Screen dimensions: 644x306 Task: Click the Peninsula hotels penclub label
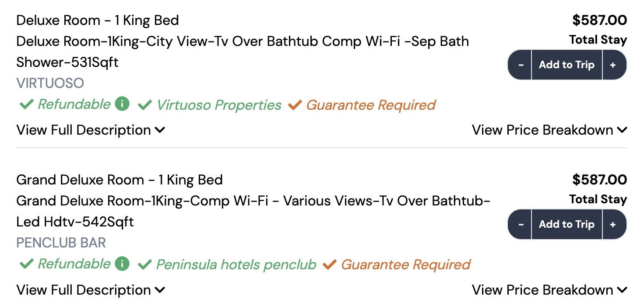236,264
